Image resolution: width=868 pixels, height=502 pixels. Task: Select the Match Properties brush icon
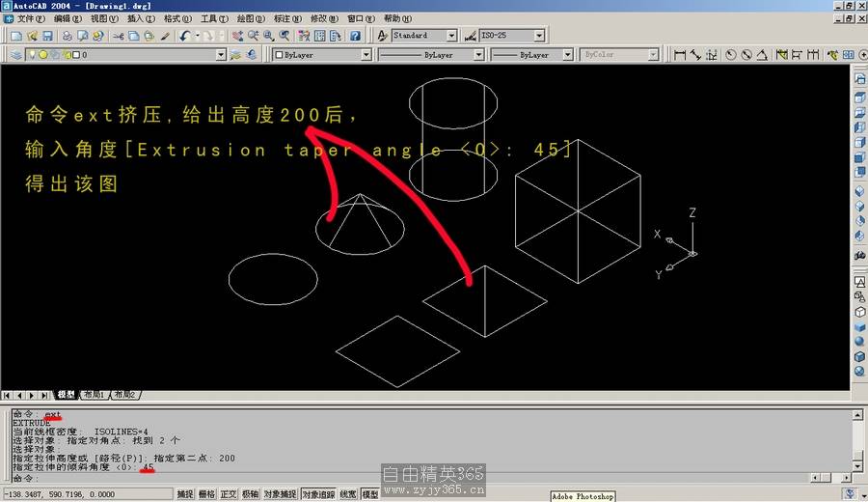165,36
